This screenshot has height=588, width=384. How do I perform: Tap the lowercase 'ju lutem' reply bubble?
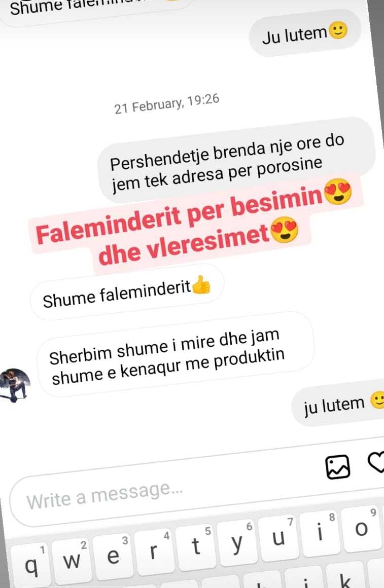pyautogui.click(x=338, y=403)
